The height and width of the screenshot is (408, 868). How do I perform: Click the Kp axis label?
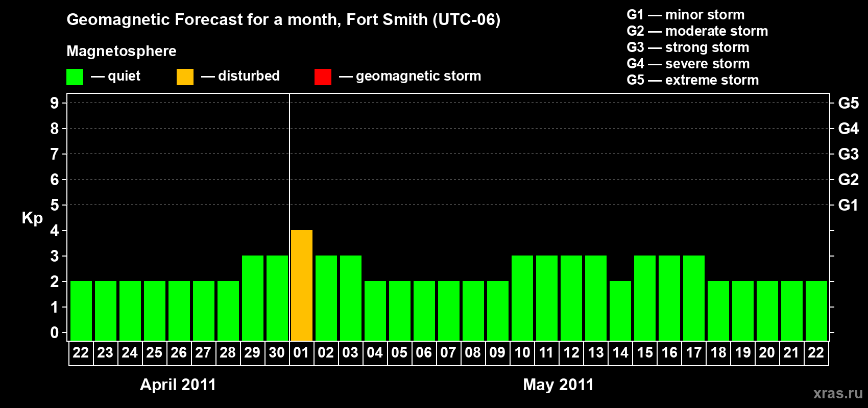click(32, 218)
